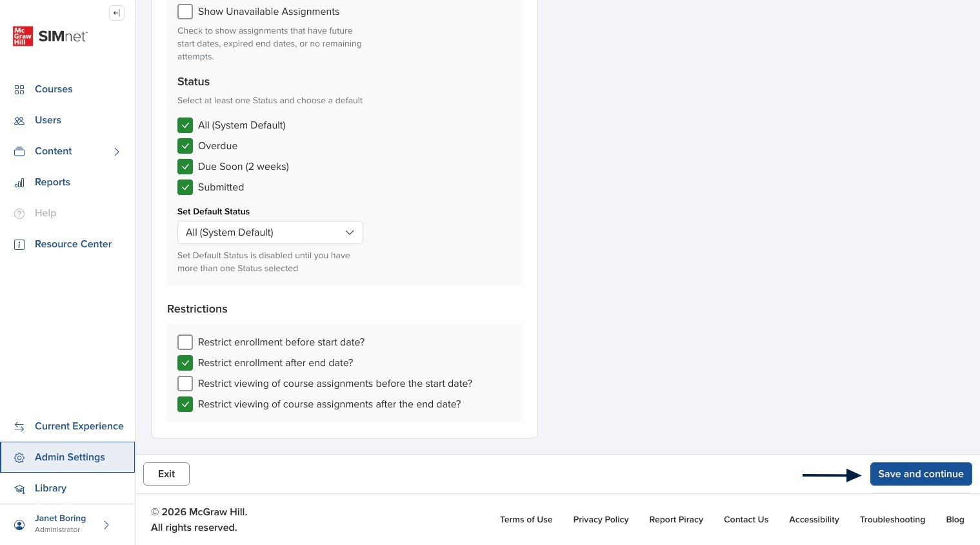Open the Help menu item
980x545 pixels.
tap(45, 213)
